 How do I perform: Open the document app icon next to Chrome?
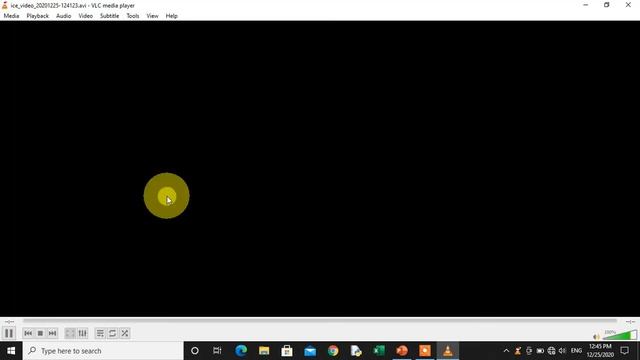[x=356, y=351]
